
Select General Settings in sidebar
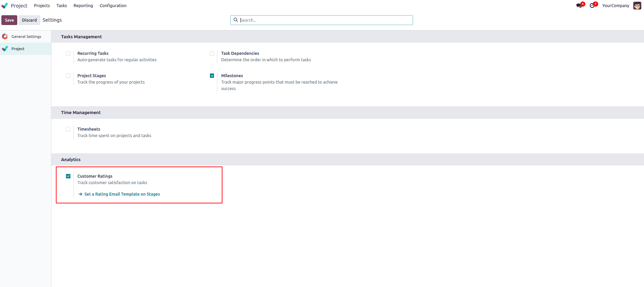click(25, 37)
